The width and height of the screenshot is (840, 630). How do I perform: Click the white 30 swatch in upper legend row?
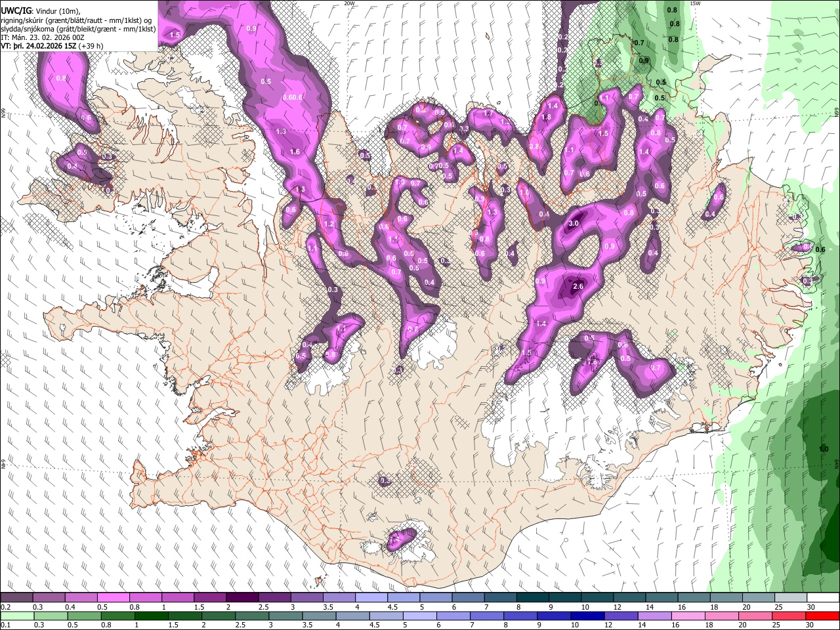click(x=823, y=598)
